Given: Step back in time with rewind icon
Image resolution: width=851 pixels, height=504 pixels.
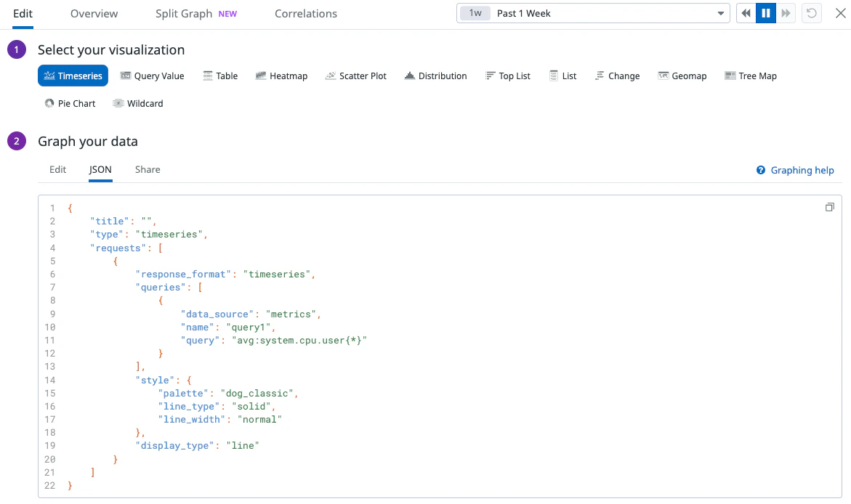Looking at the screenshot, I should (x=746, y=14).
